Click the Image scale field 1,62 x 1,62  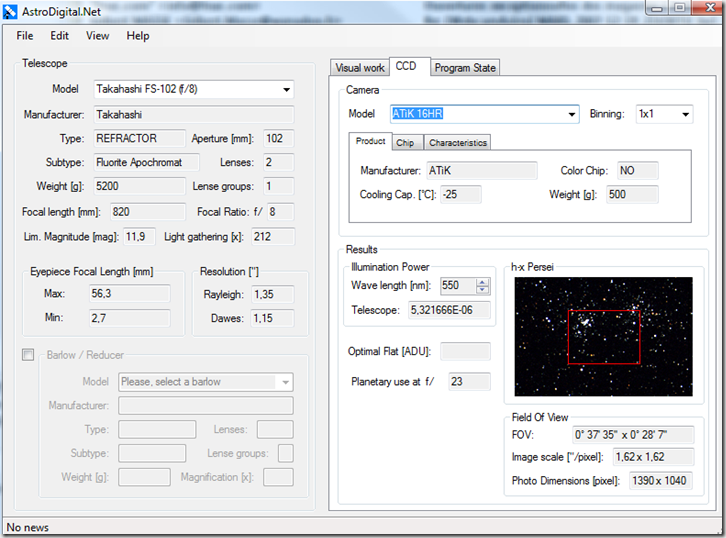[653, 457]
